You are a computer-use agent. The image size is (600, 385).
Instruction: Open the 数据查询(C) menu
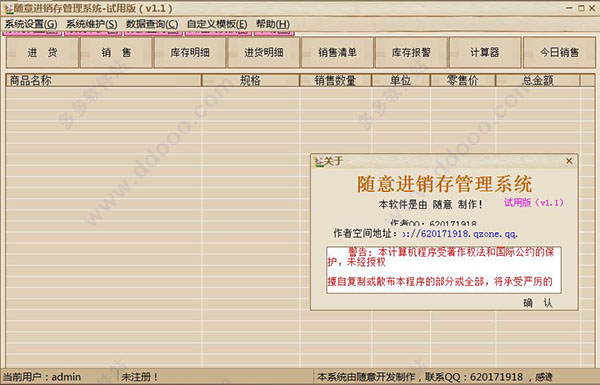click(x=152, y=24)
